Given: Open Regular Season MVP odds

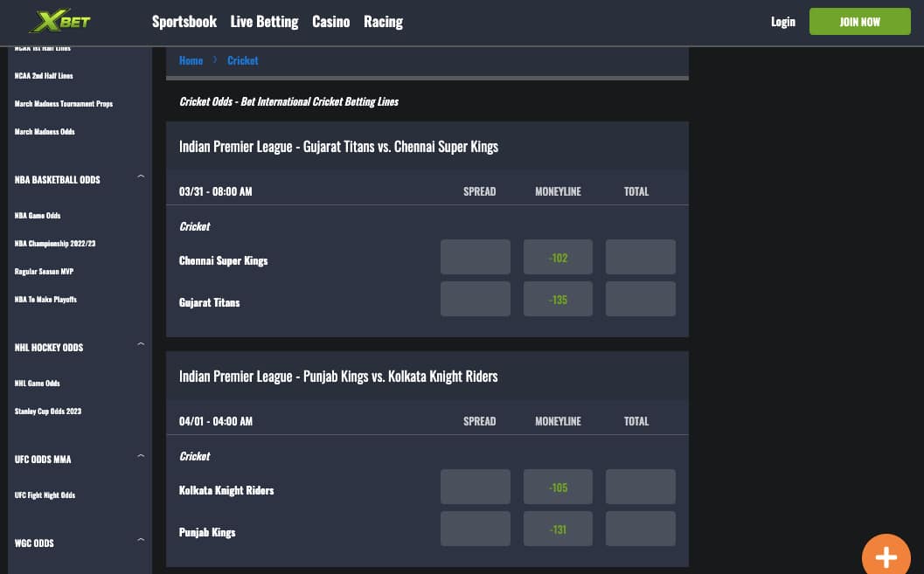Looking at the screenshot, I should tap(45, 272).
